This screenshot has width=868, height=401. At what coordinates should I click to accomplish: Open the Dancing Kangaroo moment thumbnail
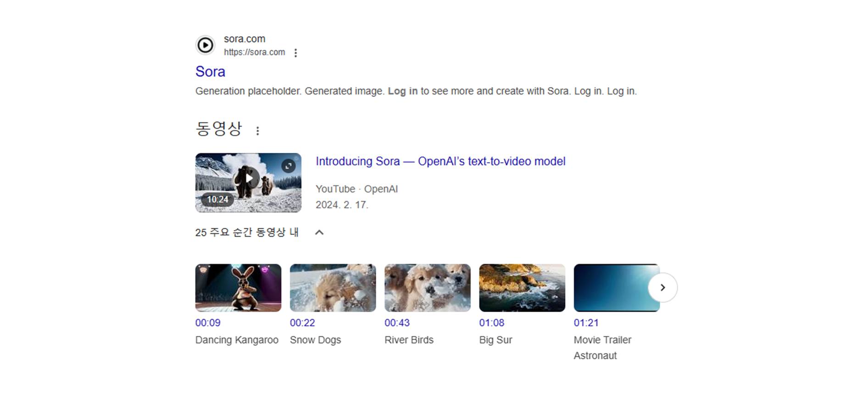click(238, 288)
